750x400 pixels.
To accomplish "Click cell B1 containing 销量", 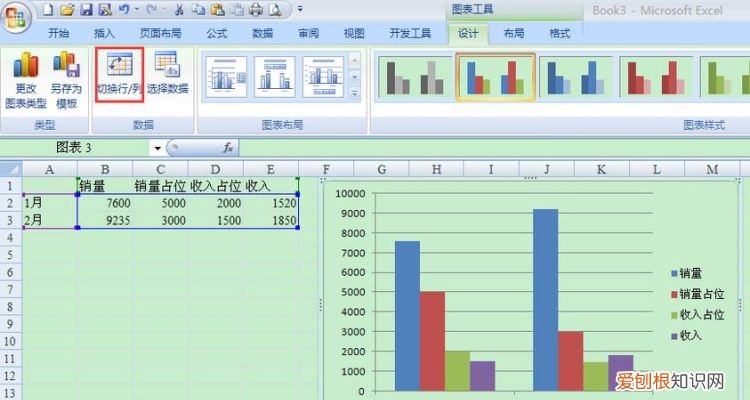I will tap(105, 186).
